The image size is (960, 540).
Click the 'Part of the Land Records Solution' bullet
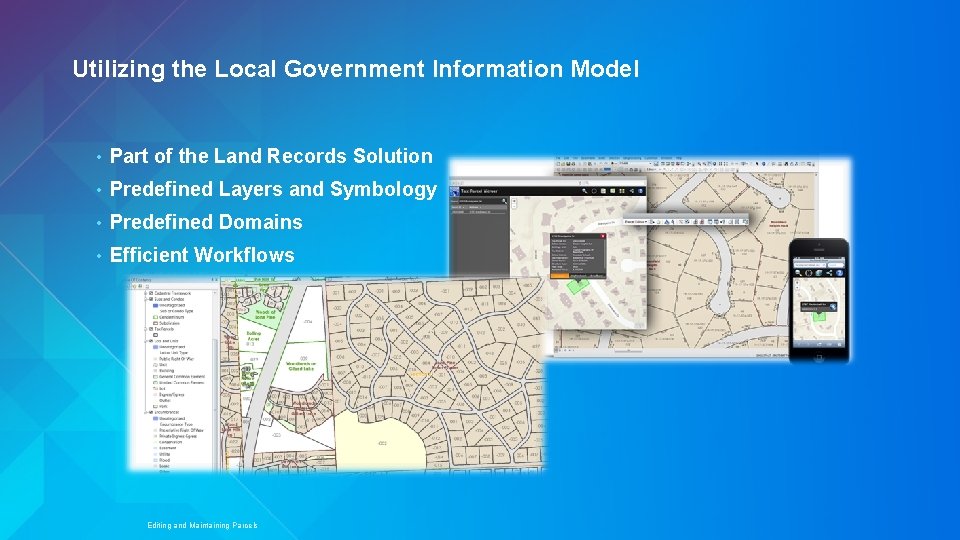click(271, 156)
